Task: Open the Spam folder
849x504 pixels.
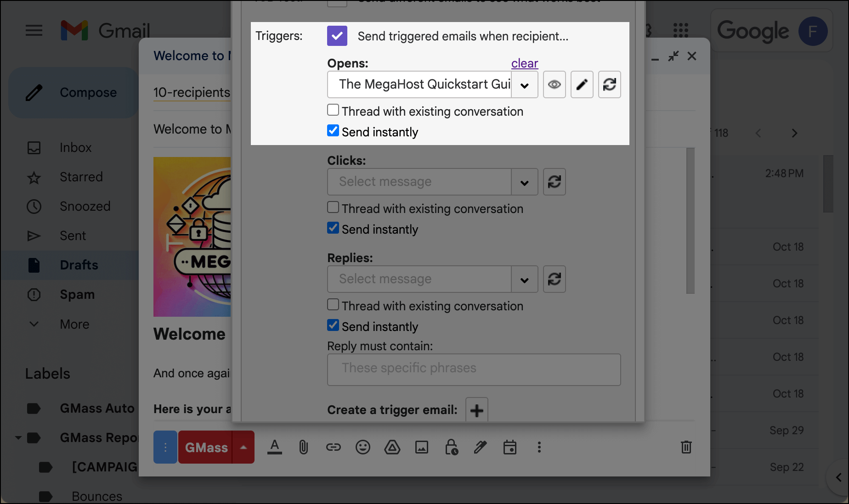Action: click(77, 295)
